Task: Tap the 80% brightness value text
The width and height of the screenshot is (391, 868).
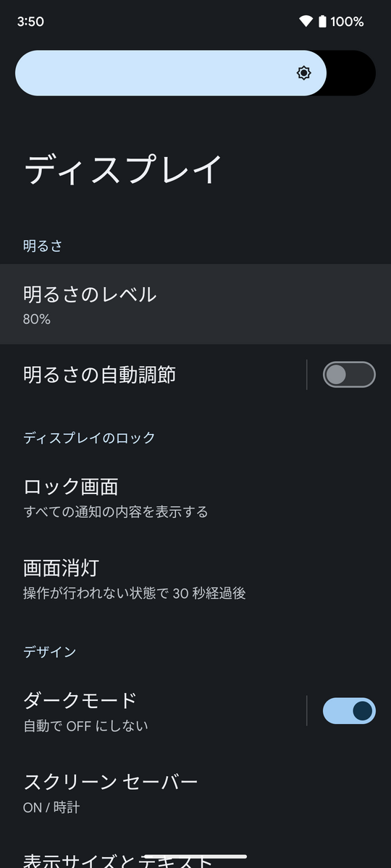Action: pos(37,319)
